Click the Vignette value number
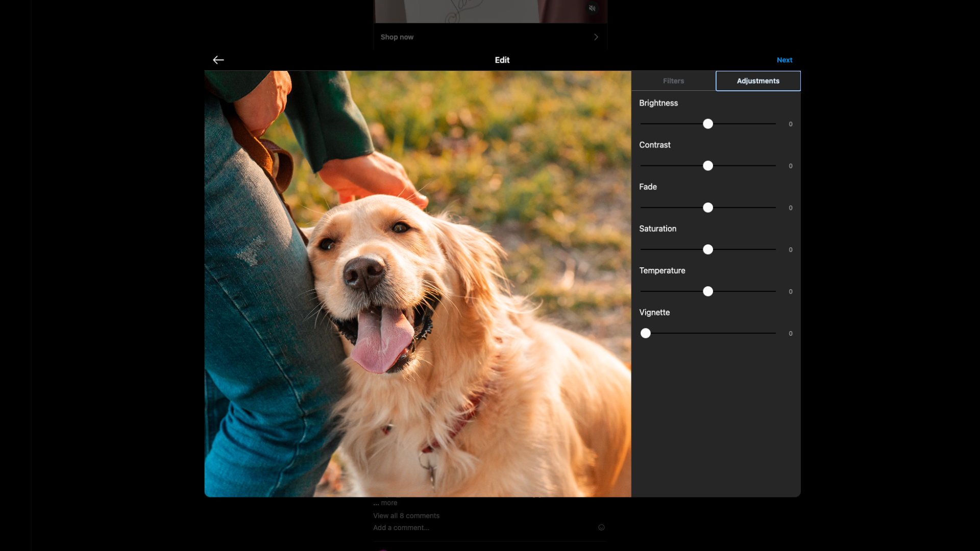Image resolution: width=980 pixels, height=551 pixels. (x=791, y=333)
